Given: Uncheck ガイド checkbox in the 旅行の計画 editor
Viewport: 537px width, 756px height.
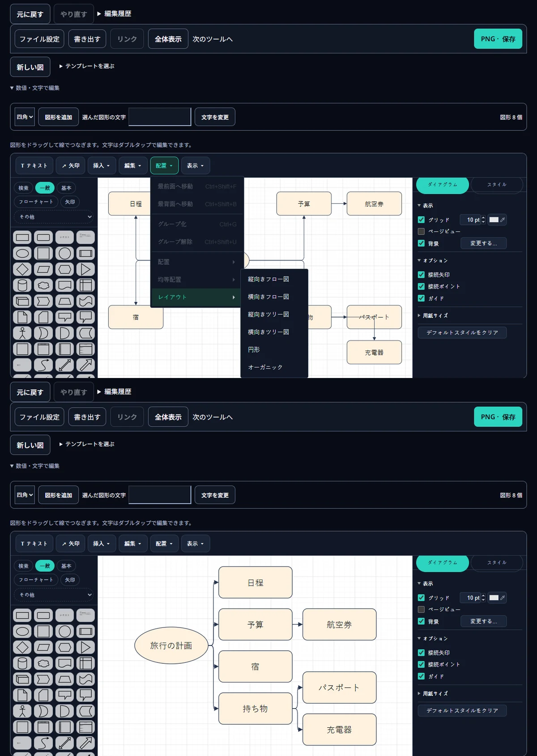Looking at the screenshot, I should (x=421, y=676).
